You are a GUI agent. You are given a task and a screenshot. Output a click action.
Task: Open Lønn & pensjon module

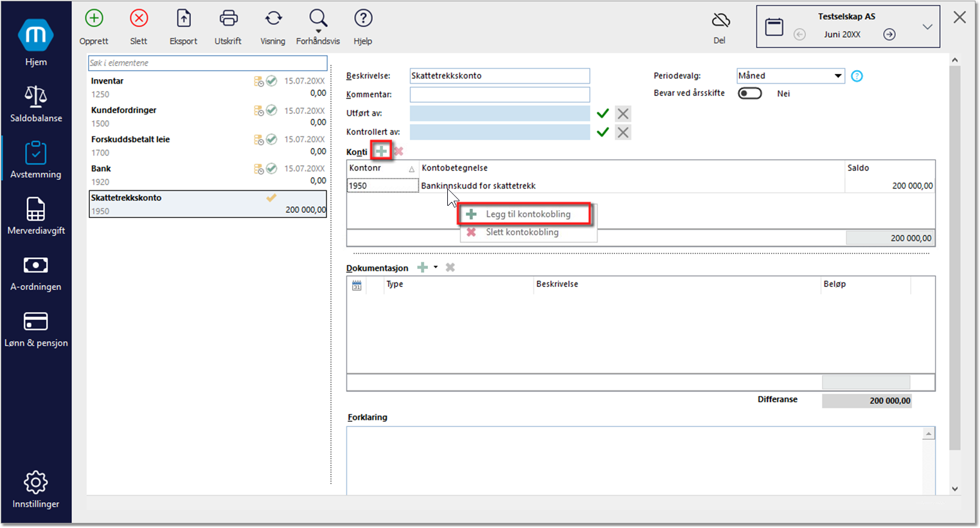point(36,329)
